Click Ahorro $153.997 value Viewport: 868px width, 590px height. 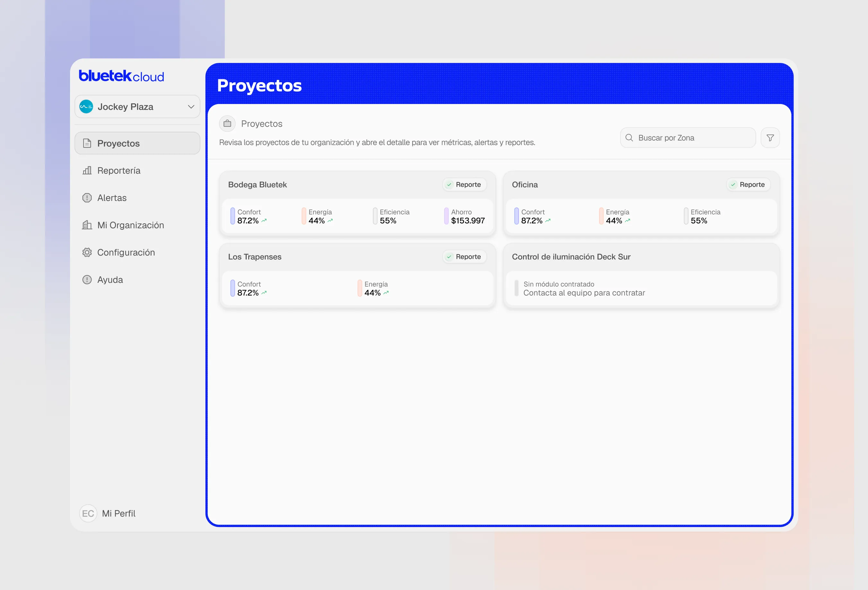pyautogui.click(x=468, y=221)
